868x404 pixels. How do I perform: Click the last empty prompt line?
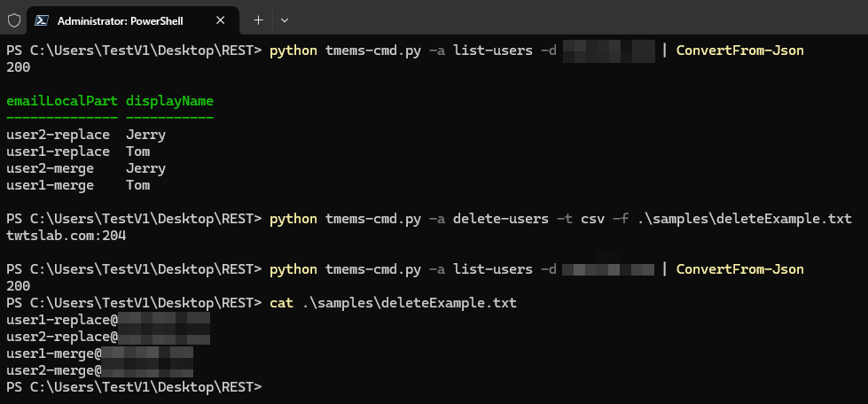(133, 387)
